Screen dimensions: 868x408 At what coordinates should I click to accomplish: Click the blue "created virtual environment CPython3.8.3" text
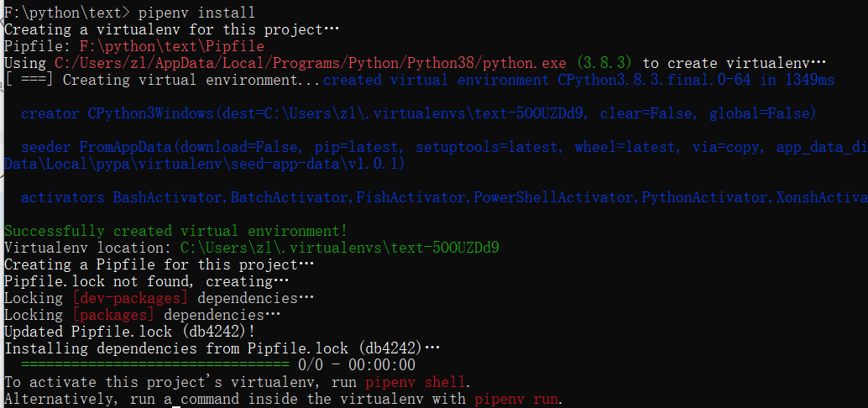(x=578, y=80)
